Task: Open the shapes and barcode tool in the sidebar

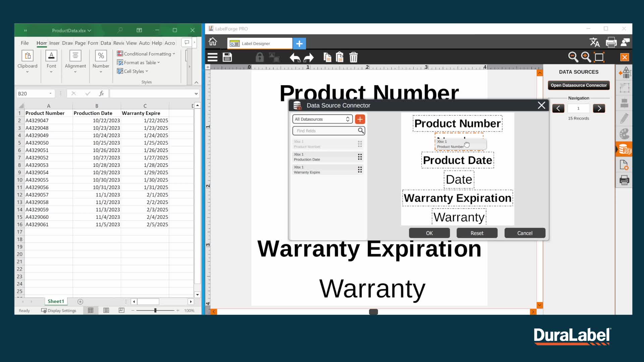Action: (625, 73)
